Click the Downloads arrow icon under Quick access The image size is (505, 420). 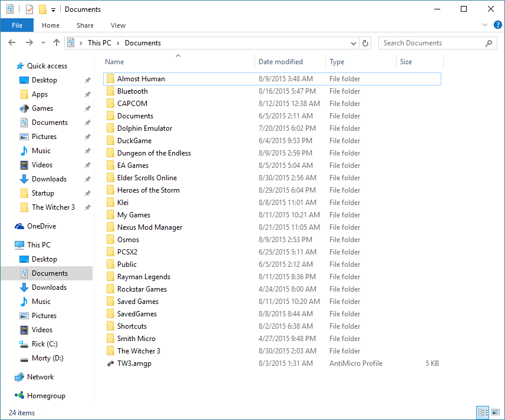(24, 179)
